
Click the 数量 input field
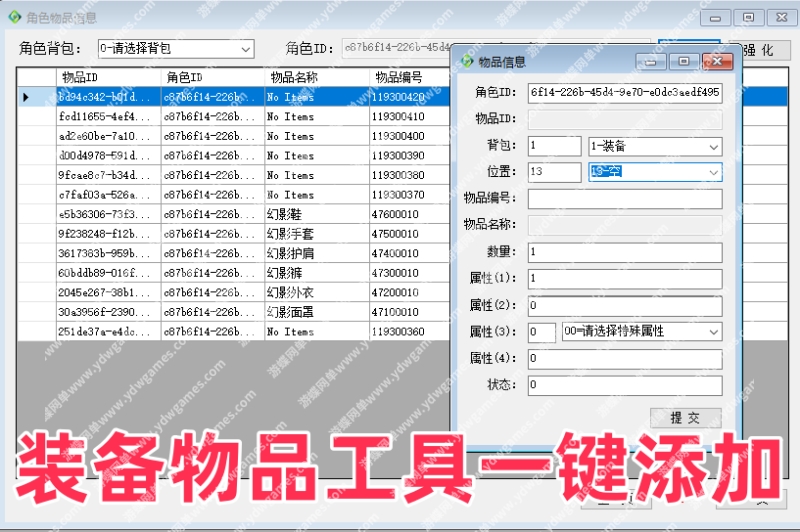coord(625,252)
